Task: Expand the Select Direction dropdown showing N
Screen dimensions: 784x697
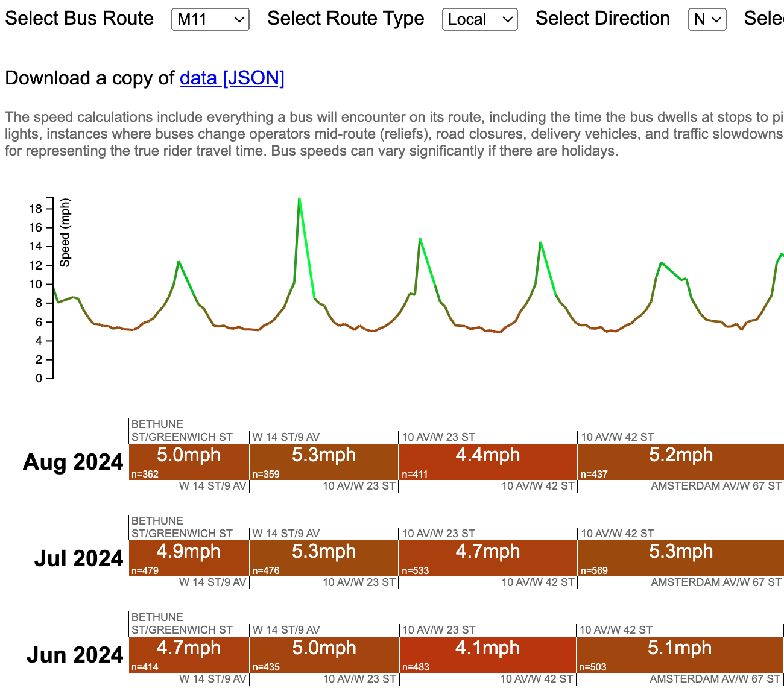Action: 707,19
